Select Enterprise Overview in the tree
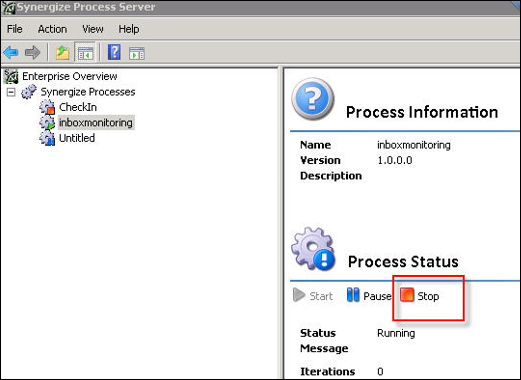 point(70,76)
